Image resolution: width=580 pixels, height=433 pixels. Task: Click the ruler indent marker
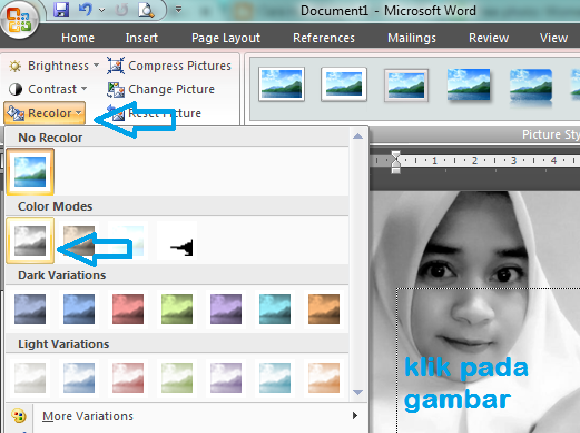396,162
